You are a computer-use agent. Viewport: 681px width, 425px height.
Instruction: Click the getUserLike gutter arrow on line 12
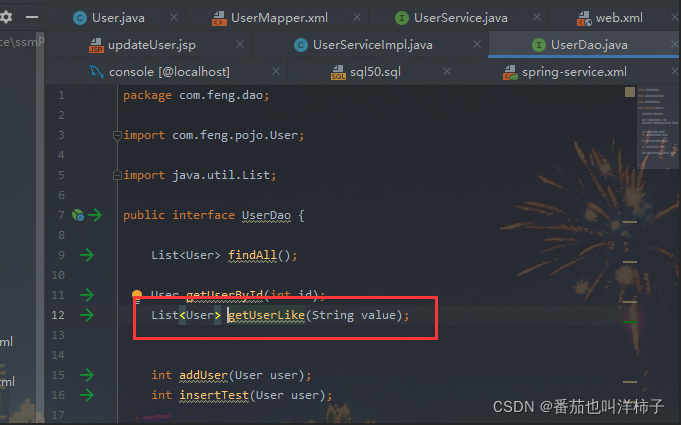click(87, 315)
